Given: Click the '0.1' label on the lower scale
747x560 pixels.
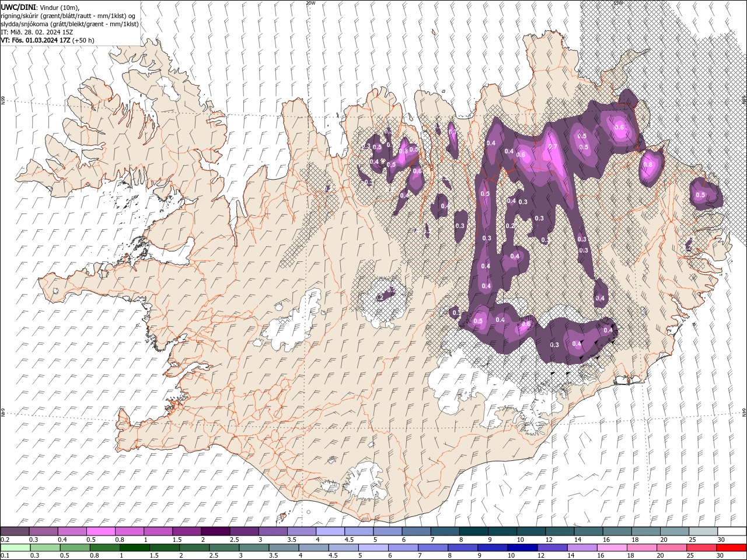Looking at the screenshot, I should coord(5,555).
